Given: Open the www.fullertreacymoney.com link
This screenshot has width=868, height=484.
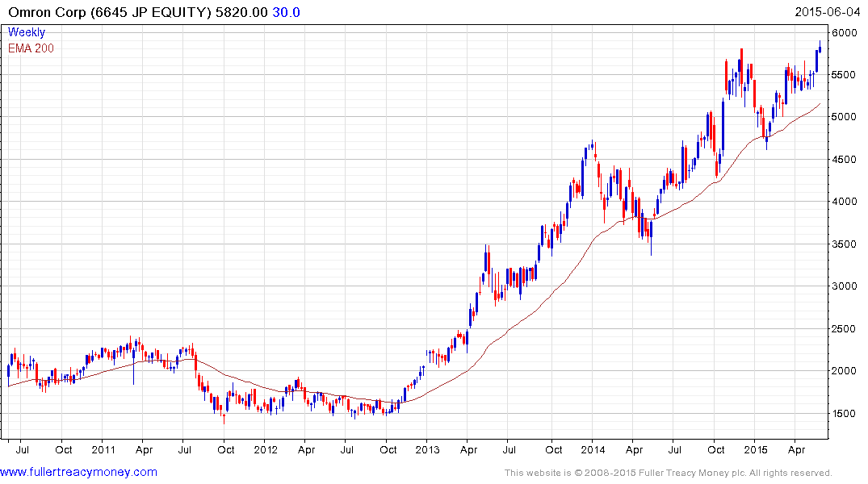Looking at the screenshot, I should [x=78, y=472].
